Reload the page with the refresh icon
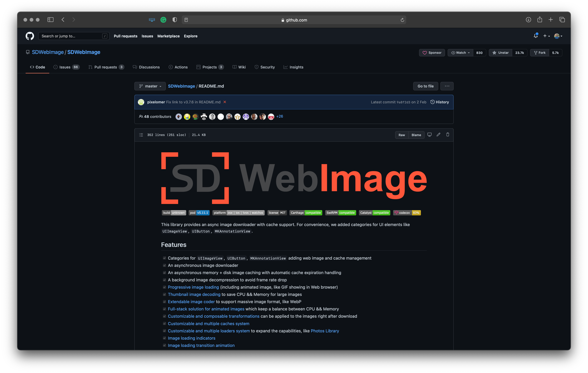The height and width of the screenshot is (373, 588). 402,20
